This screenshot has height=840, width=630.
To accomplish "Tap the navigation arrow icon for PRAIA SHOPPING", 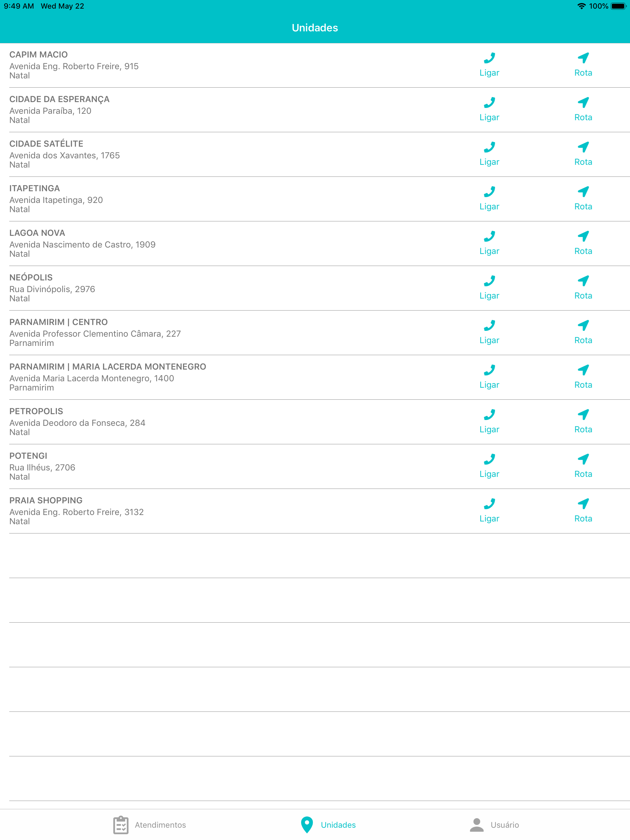I will coord(583,504).
